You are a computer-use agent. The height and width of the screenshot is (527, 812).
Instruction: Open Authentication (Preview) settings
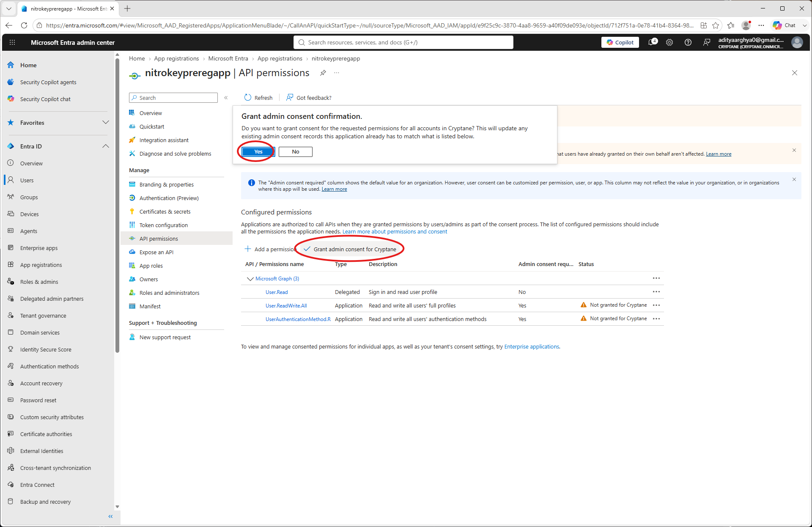point(169,198)
